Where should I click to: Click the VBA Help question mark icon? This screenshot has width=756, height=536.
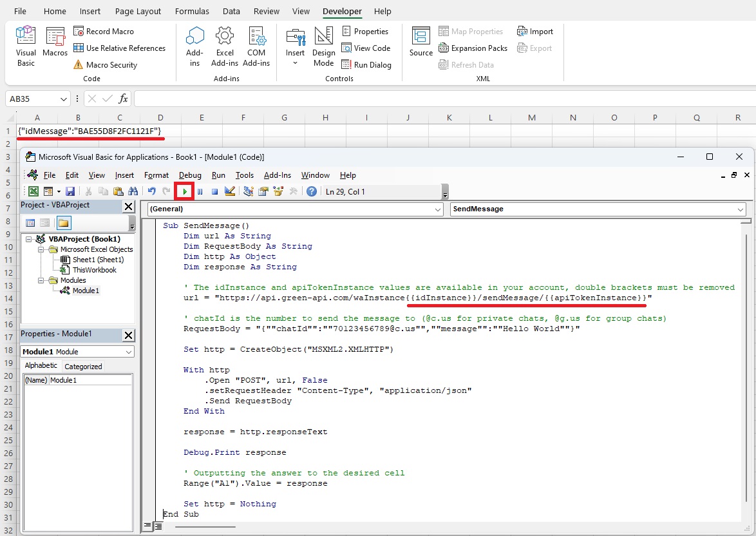click(312, 191)
